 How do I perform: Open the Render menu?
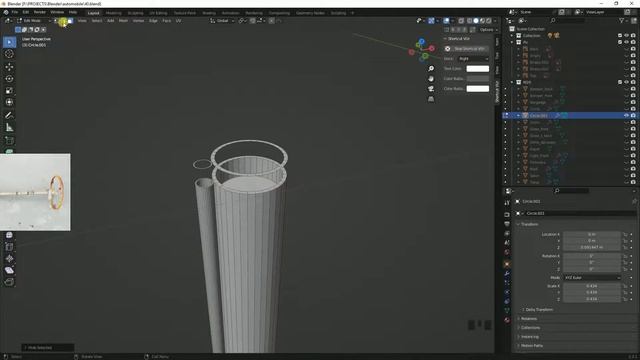[x=40, y=12]
